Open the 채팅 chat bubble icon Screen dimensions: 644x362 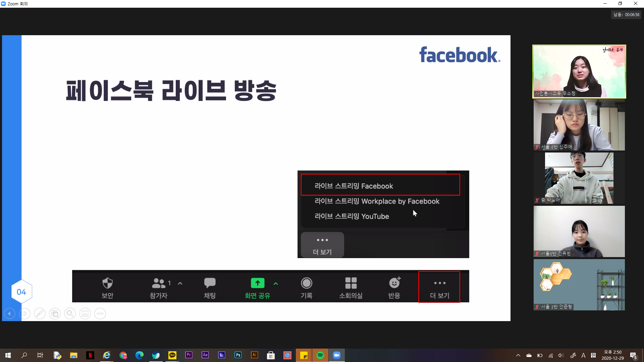(x=210, y=283)
